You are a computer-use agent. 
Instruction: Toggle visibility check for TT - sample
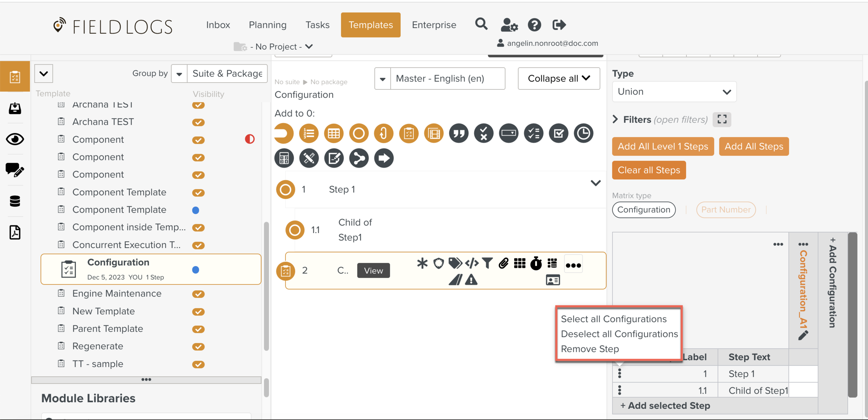(198, 365)
